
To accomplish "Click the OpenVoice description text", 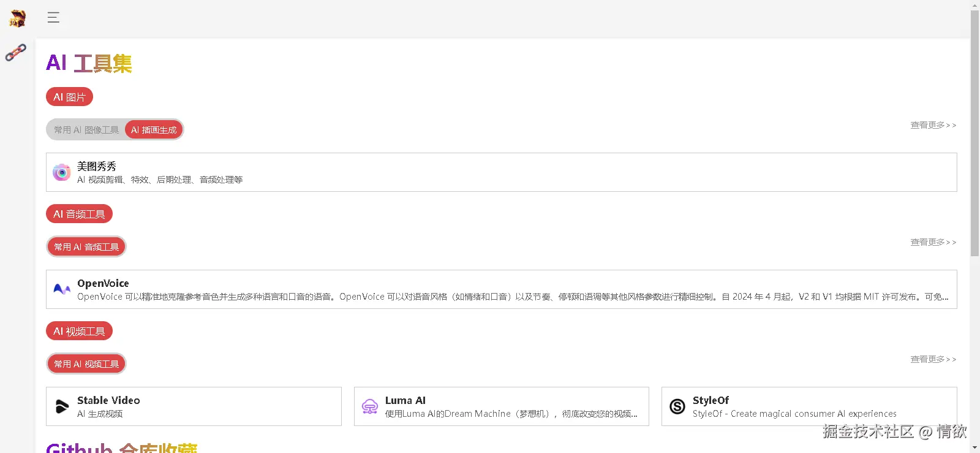I will 513,297.
